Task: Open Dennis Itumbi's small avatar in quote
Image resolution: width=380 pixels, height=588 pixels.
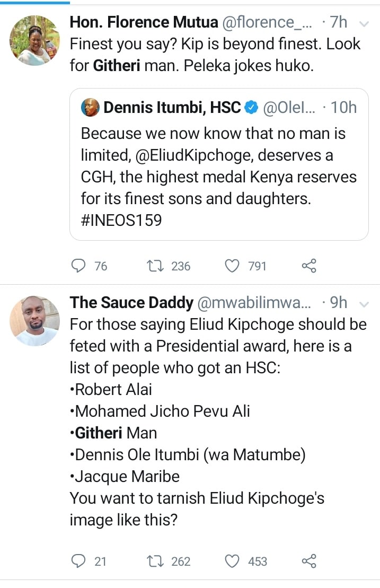Action: [90, 108]
